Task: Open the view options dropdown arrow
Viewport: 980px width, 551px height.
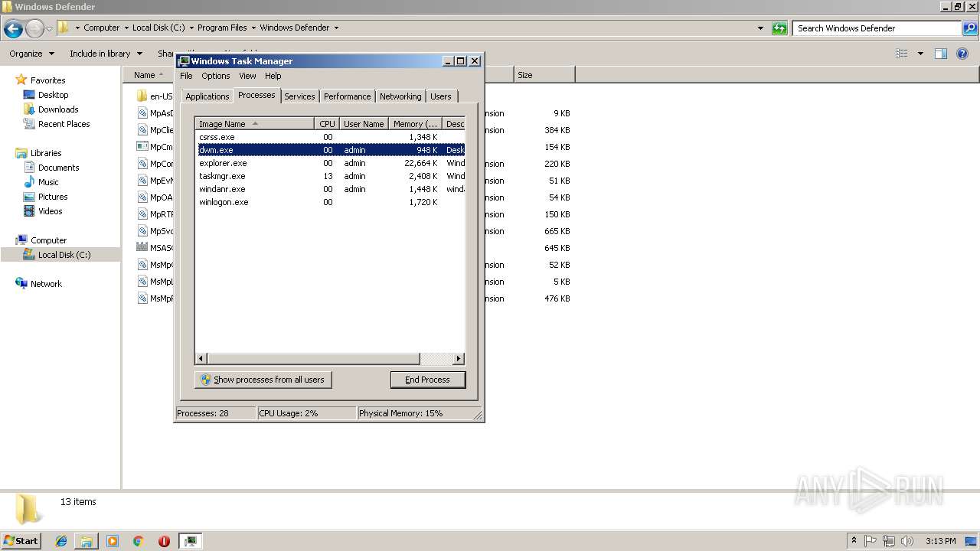Action: click(920, 54)
